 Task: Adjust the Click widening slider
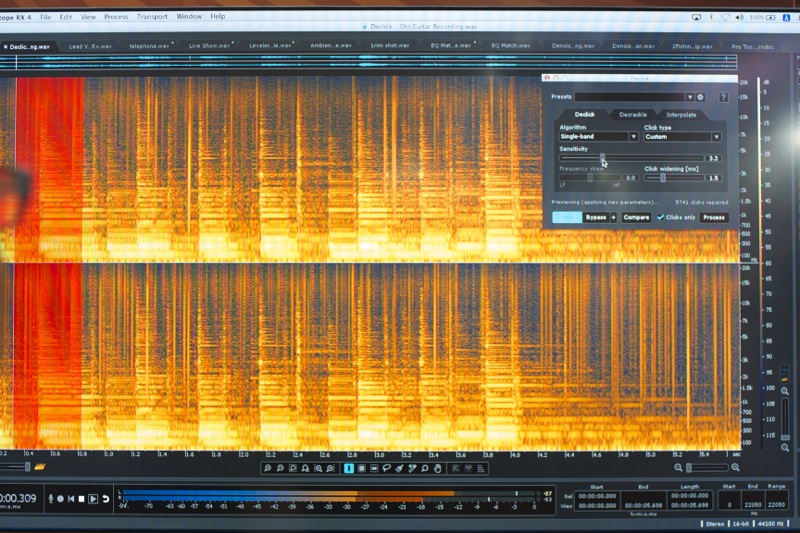pyautogui.click(x=663, y=177)
